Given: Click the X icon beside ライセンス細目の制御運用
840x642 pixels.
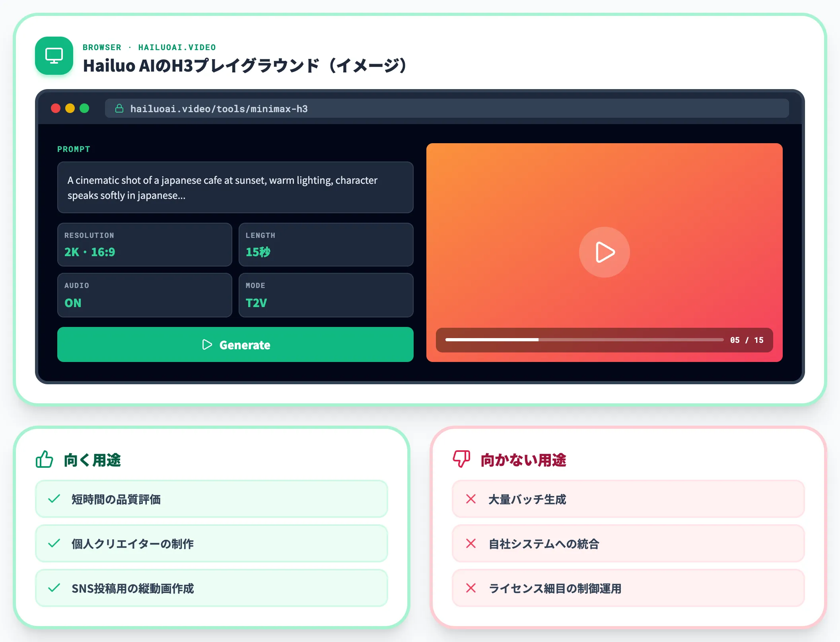Looking at the screenshot, I should 471,588.
